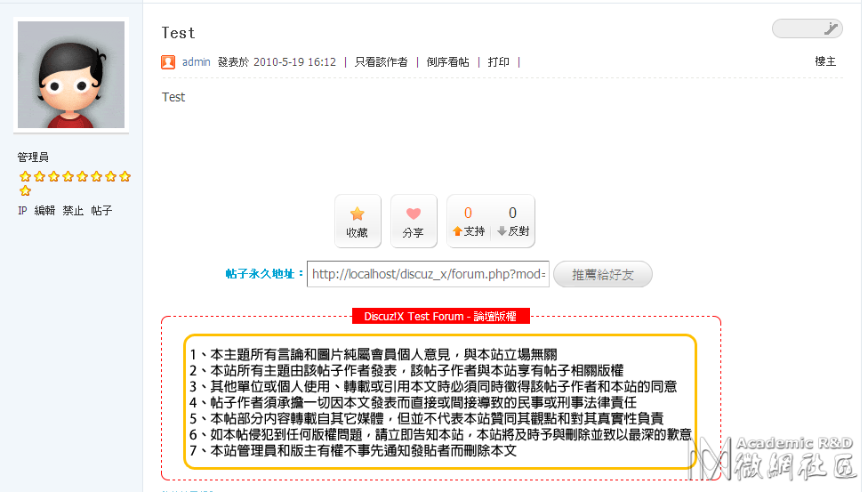Viewport: 868px width, 492px height.
Task: Recommend to a friend with 推薦給好友 button
Action: (603, 274)
